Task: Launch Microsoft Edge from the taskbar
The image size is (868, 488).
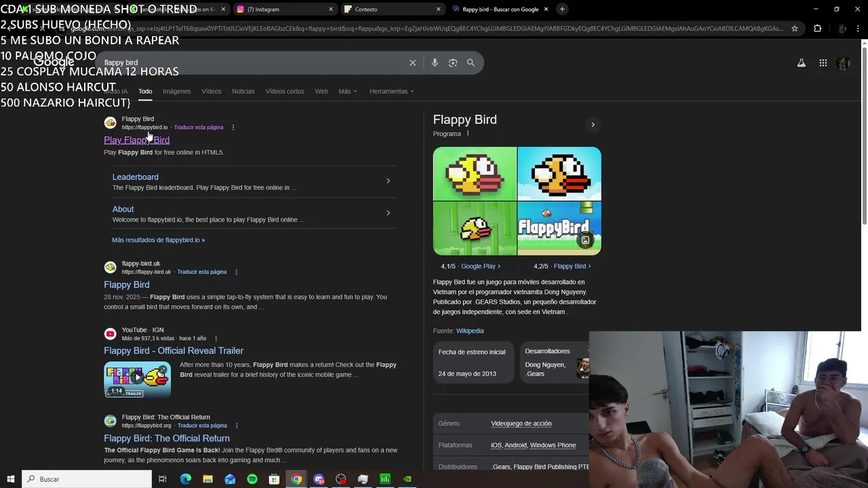Action: (x=186, y=479)
